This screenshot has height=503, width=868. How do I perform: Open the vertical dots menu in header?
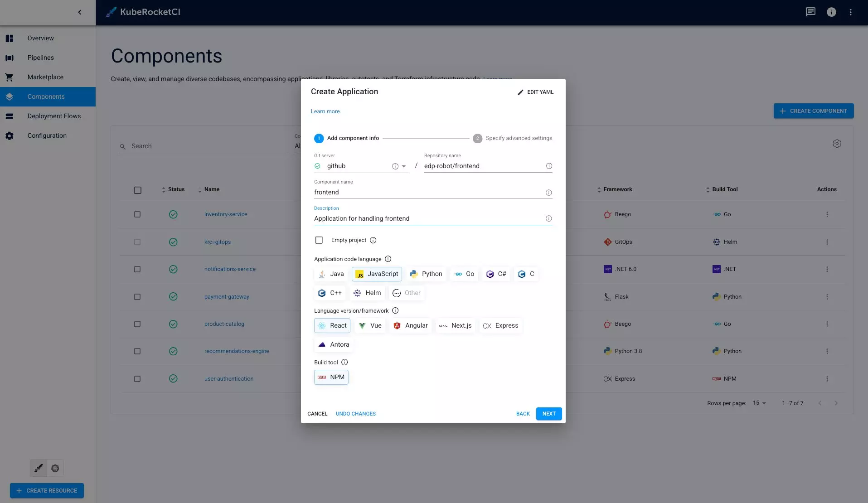pyautogui.click(x=851, y=12)
